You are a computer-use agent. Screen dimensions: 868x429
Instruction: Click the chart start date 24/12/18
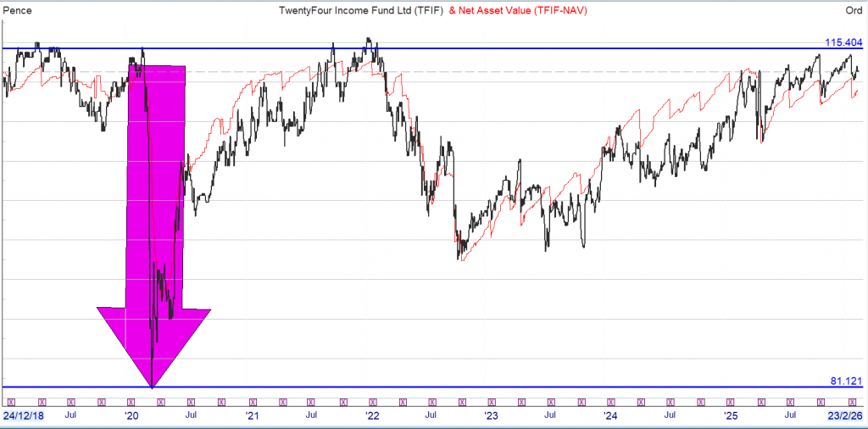pyautogui.click(x=25, y=415)
